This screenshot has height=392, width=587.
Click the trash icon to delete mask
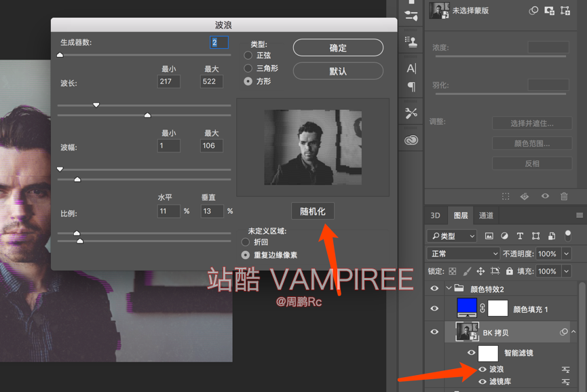564,196
